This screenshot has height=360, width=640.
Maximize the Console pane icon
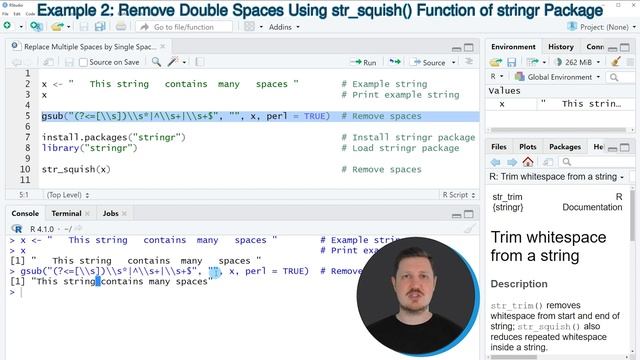(x=469, y=214)
